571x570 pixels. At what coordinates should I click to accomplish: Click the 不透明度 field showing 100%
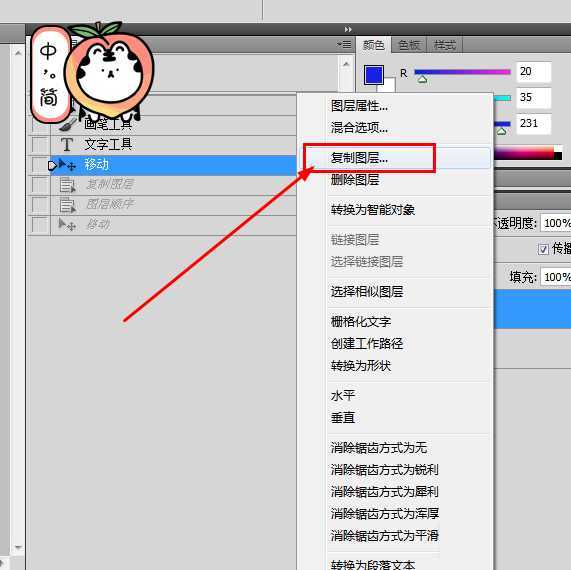tap(556, 223)
